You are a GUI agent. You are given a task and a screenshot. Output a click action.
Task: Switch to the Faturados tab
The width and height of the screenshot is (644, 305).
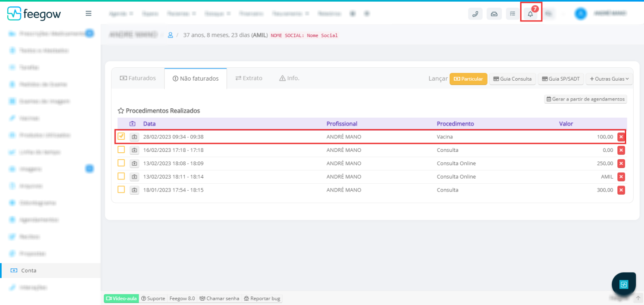(138, 78)
